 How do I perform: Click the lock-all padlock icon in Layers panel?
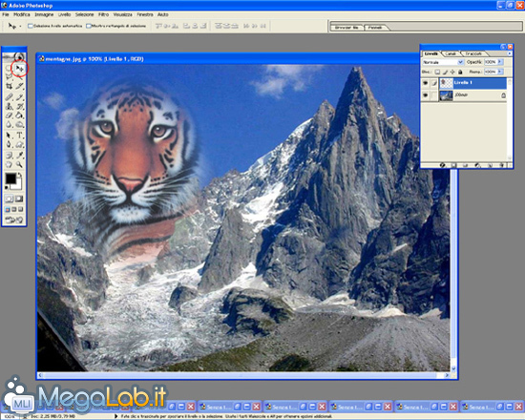pos(460,72)
